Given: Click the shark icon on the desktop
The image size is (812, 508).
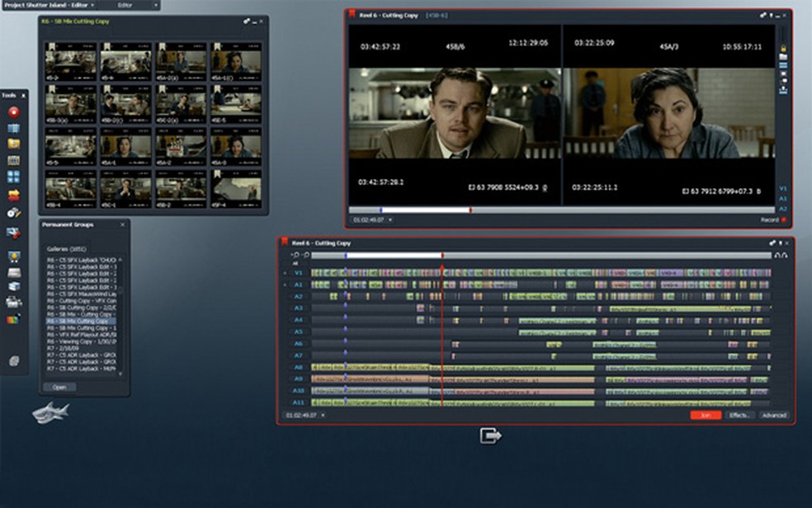Looking at the screenshot, I should (50, 413).
